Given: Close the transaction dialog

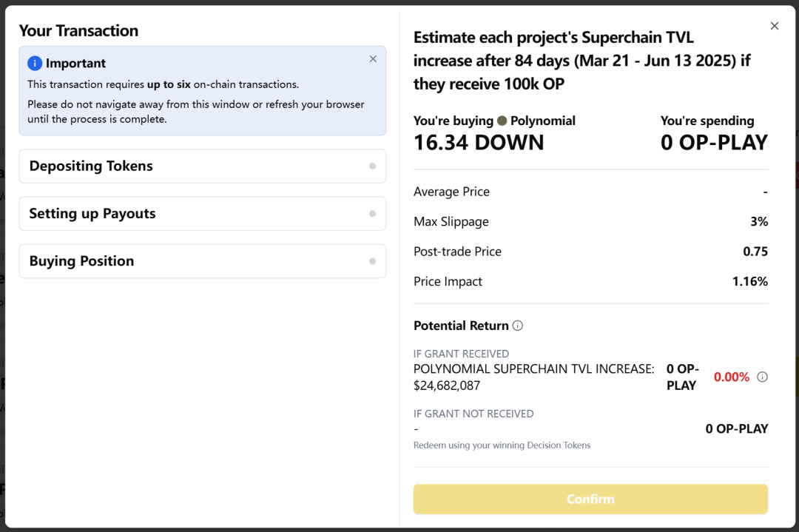Looking at the screenshot, I should (775, 26).
